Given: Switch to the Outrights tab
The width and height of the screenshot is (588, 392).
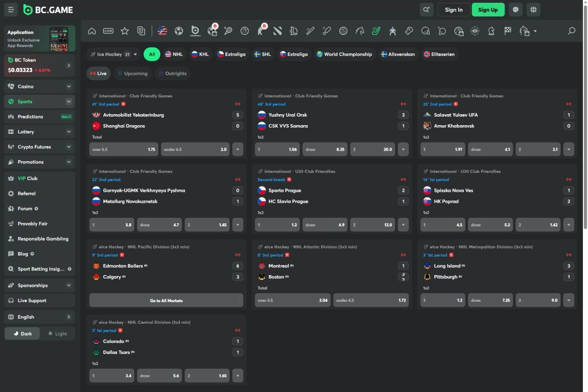Looking at the screenshot, I should click(x=172, y=73).
